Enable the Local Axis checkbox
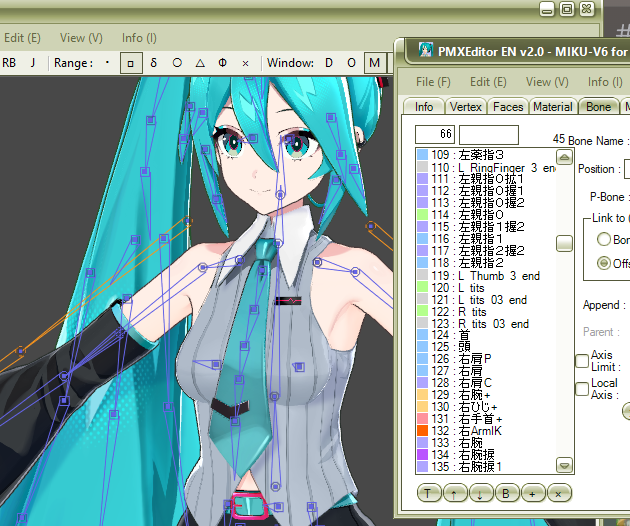Viewport: 630px width, 526px height. pos(582,389)
